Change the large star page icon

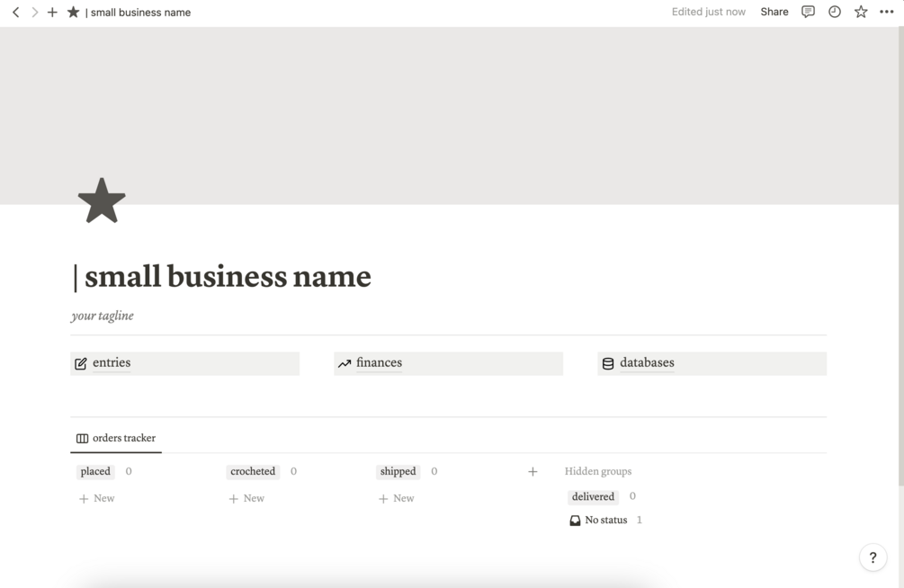[102, 200]
